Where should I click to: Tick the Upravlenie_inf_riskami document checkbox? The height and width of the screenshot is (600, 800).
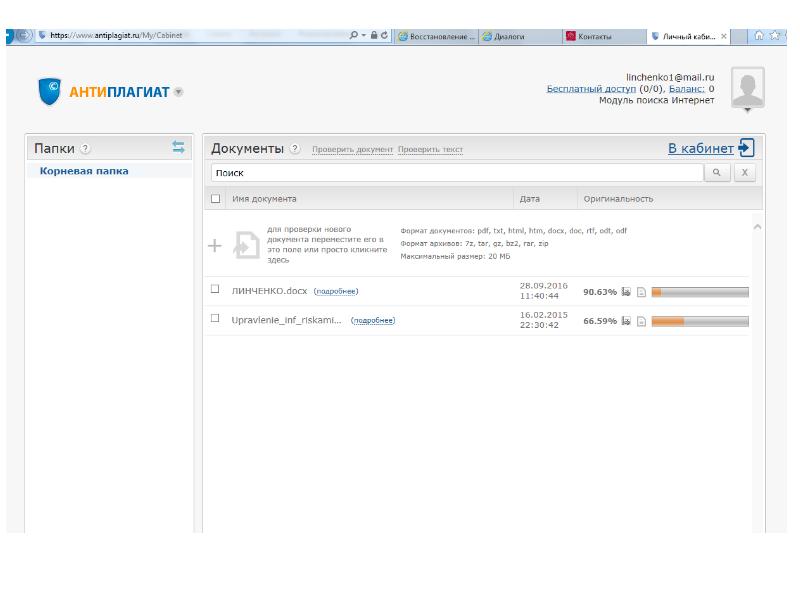215,319
